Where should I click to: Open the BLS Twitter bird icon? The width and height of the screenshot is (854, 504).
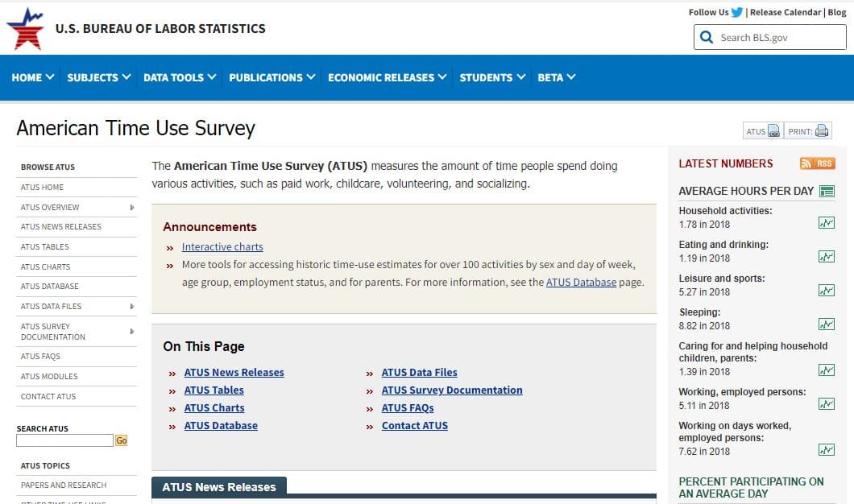[737, 12]
